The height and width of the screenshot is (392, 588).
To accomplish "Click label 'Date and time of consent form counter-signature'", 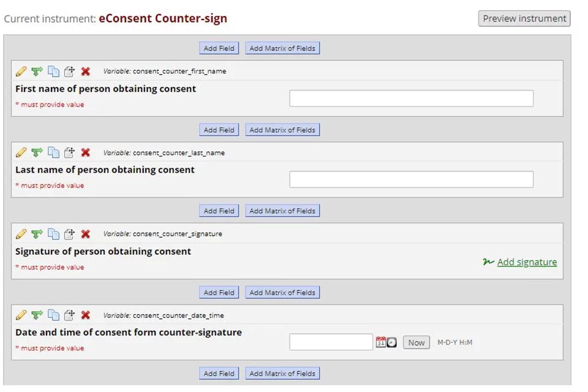I will click(x=128, y=333).
